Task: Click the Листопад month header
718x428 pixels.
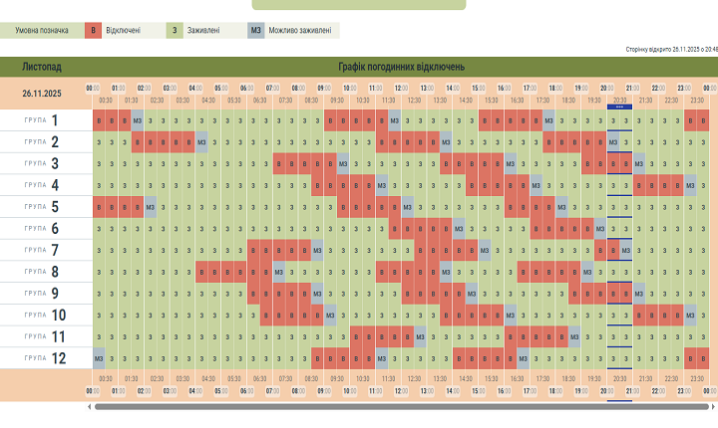Action: 43,66
